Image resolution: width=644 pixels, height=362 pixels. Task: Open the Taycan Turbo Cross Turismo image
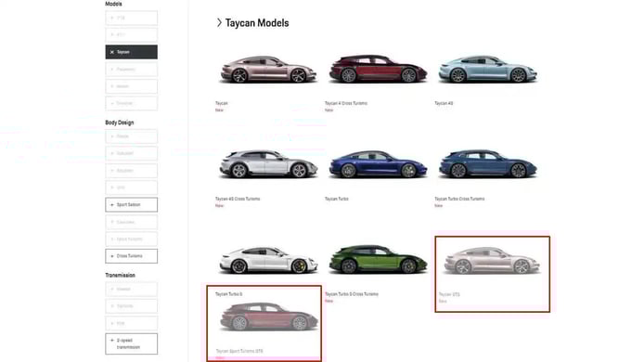(x=487, y=164)
